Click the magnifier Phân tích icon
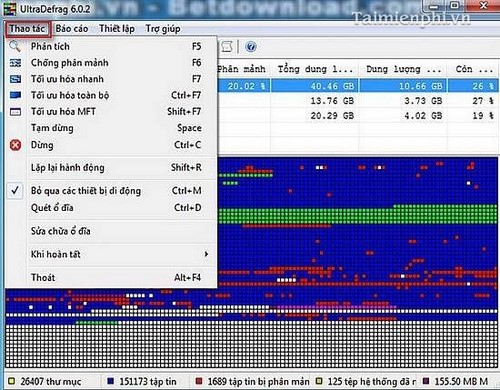 [x=15, y=46]
